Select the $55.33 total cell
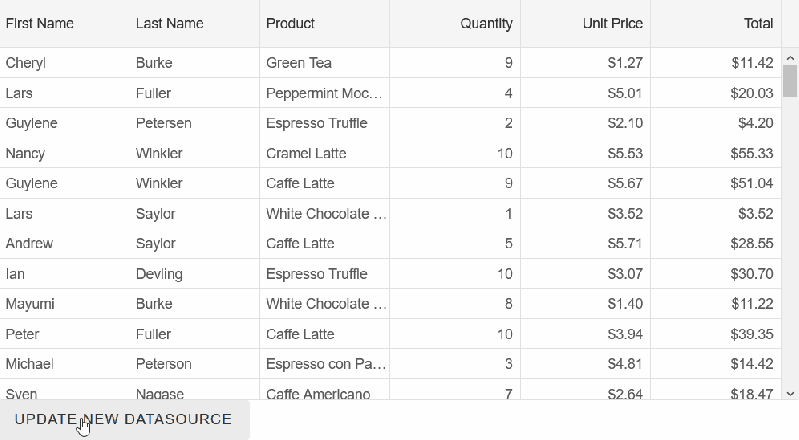The width and height of the screenshot is (799, 440). point(751,153)
